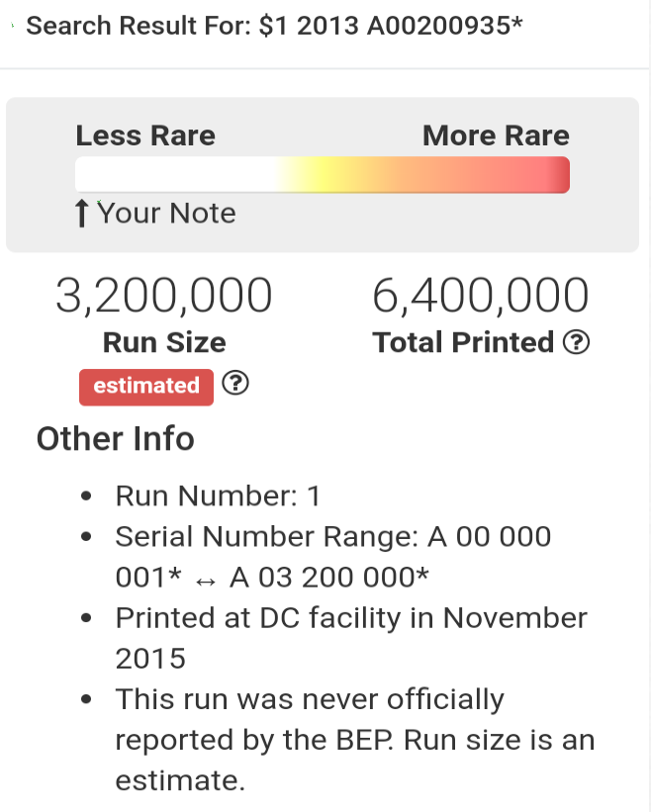651x812 pixels.
Task: Click the Total Printed label
Action: click(x=463, y=342)
